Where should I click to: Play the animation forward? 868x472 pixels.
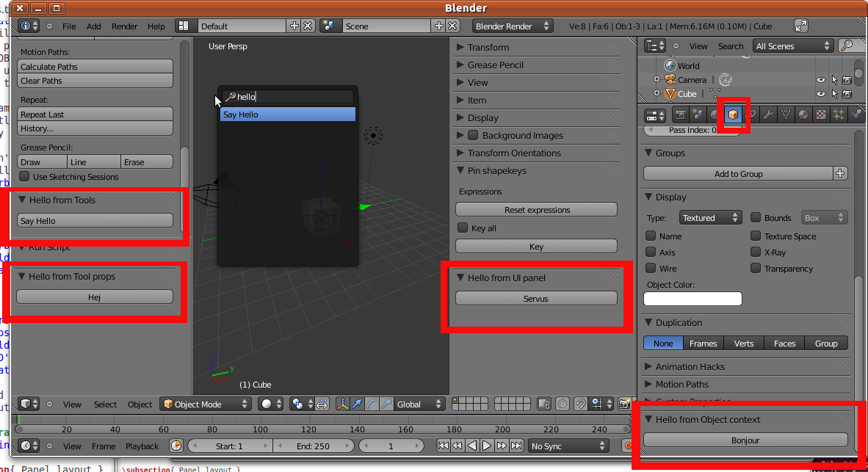coord(486,446)
